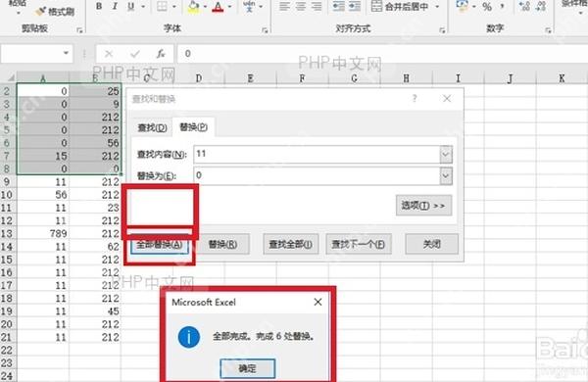The height and width of the screenshot is (382, 588).
Task: Select cell with value 45
Action: click(x=95, y=311)
